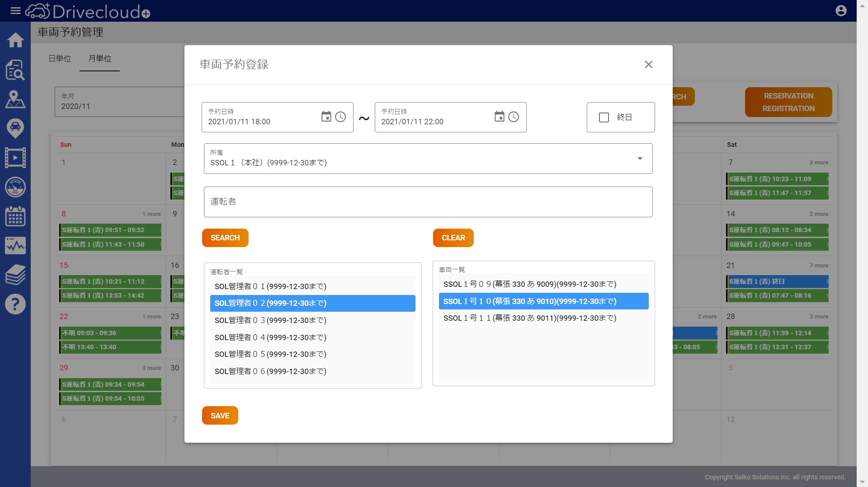
Task: Open blue 終日 event on day 21
Action: click(777, 281)
